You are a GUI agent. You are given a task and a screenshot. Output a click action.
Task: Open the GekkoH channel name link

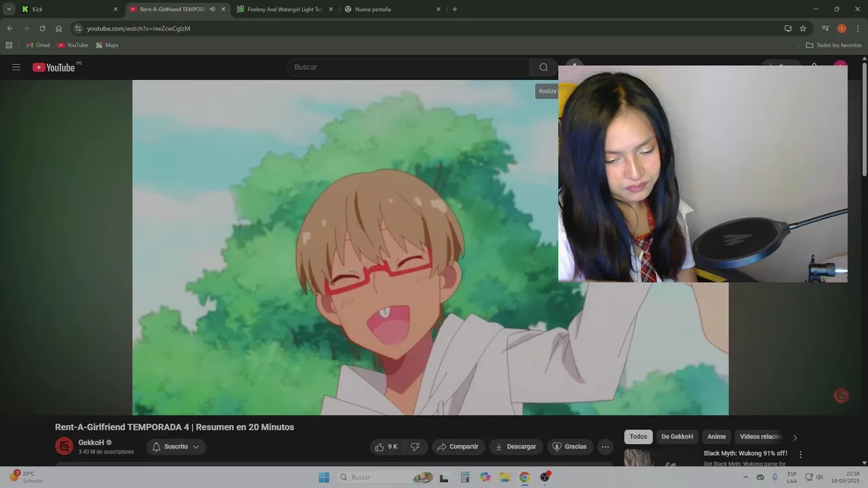pyautogui.click(x=91, y=443)
